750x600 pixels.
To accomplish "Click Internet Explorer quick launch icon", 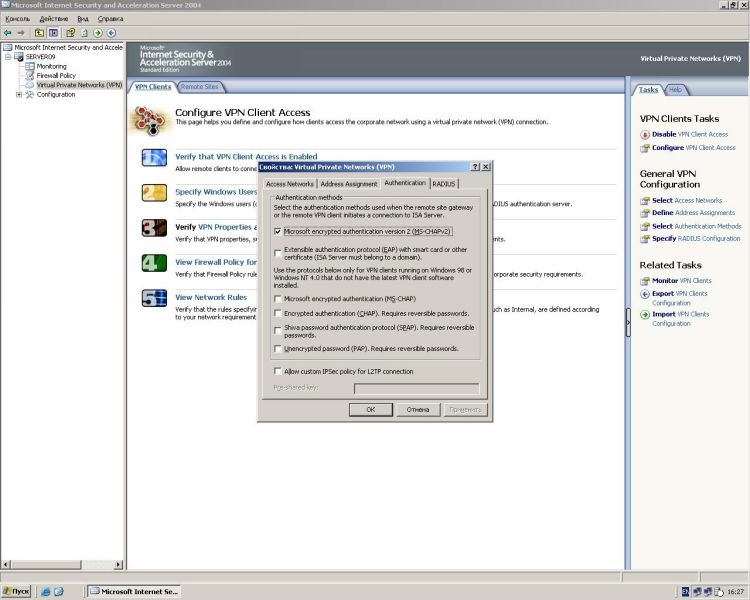I will point(46,591).
